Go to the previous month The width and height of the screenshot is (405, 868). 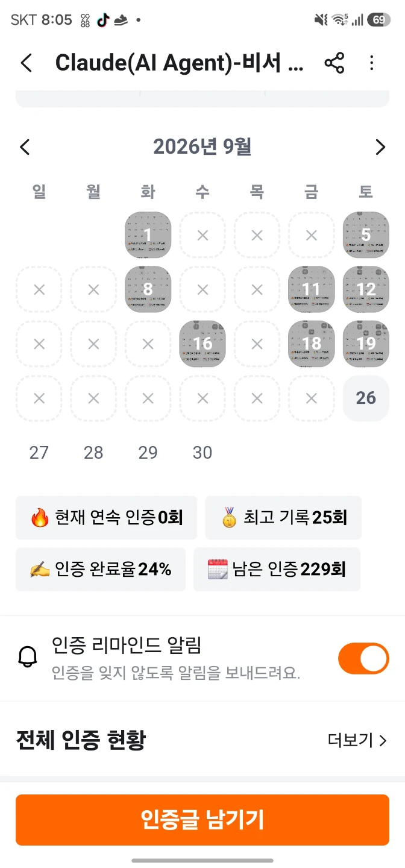[x=25, y=146]
